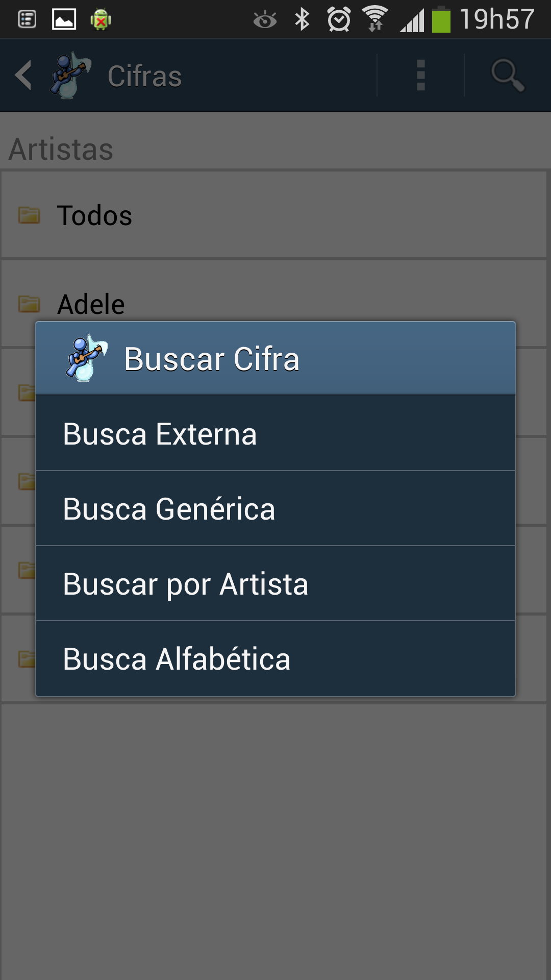Tap the alarm clock status icon
The width and height of the screenshot is (551, 980).
tap(339, 19)
